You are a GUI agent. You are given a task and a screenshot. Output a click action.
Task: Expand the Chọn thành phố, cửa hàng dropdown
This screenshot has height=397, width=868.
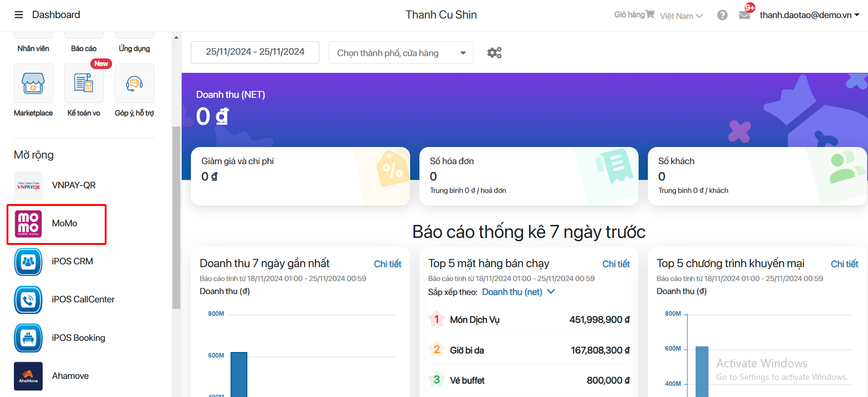tap(401, 53)
